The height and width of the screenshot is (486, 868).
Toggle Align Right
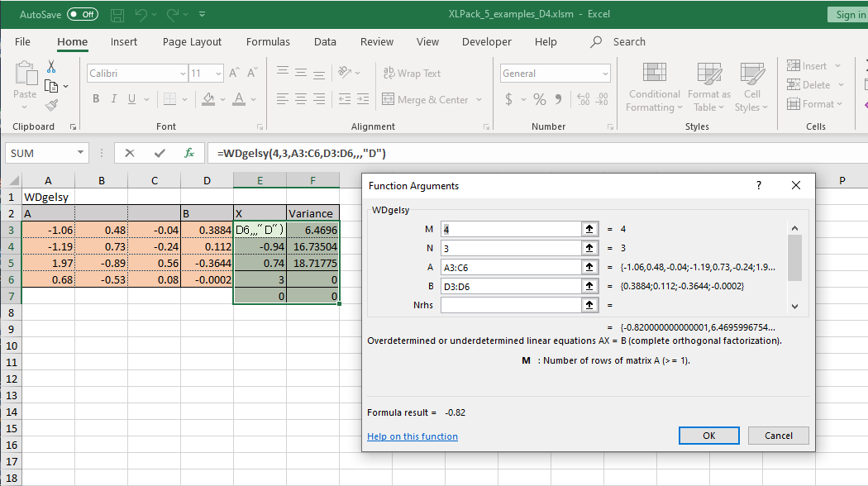(x=319, y=99)
